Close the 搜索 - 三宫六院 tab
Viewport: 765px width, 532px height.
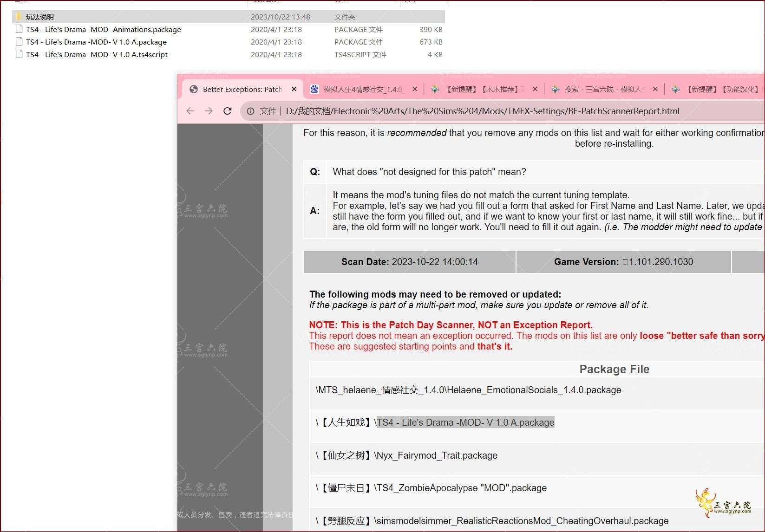tap(655, 89)
